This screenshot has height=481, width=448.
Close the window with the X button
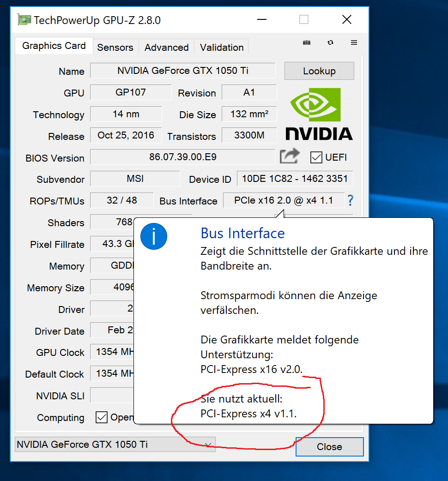coord(347,20)
